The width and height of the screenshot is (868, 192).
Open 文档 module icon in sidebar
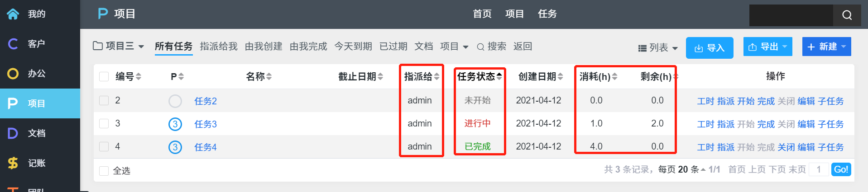coord(13,133)
